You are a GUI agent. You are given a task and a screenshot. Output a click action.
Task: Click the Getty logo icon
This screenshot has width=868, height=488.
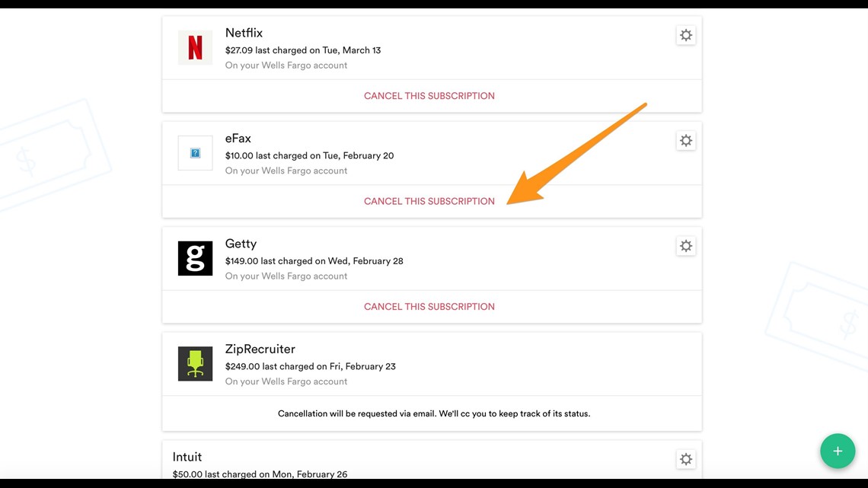click(x=196, y=258)
